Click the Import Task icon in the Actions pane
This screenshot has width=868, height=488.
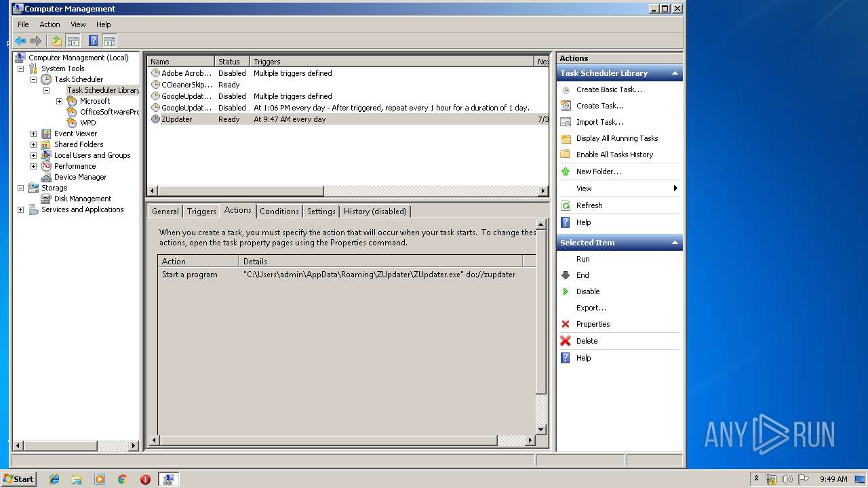click(x=566, y=122)
